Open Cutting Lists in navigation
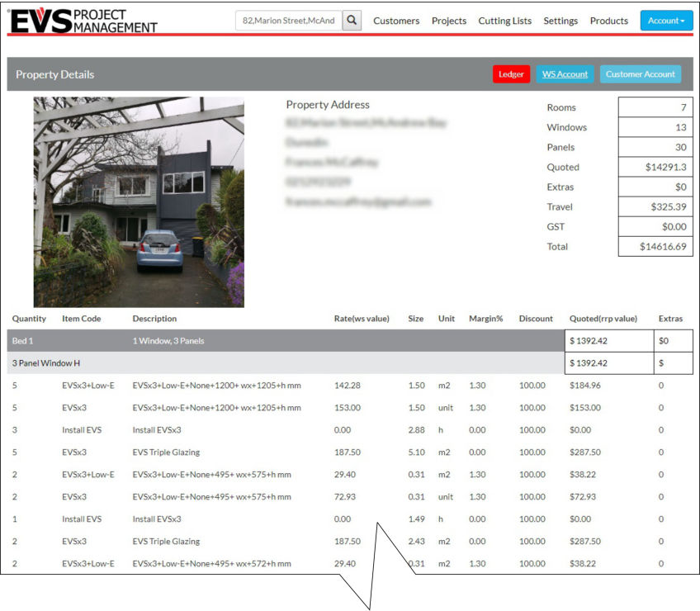700x611 pixels. click(504, 21)
